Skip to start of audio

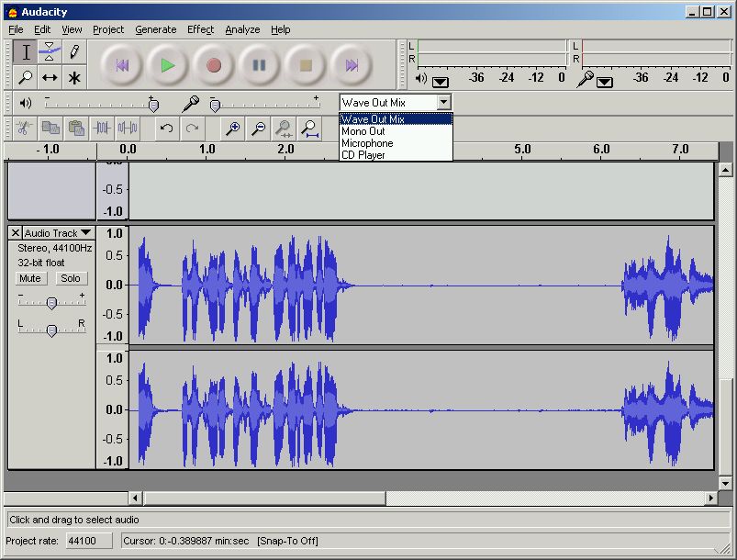(122, 65)
